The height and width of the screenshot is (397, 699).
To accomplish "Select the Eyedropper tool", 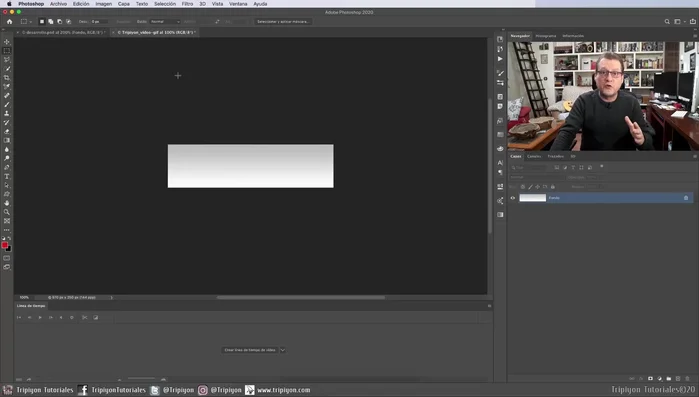I will (x=7, y=86).
